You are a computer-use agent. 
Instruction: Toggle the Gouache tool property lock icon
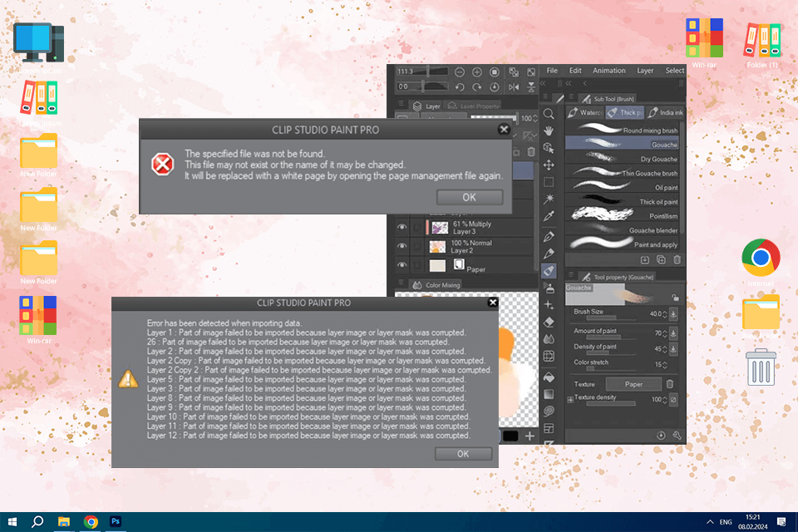tap(675, 298)
